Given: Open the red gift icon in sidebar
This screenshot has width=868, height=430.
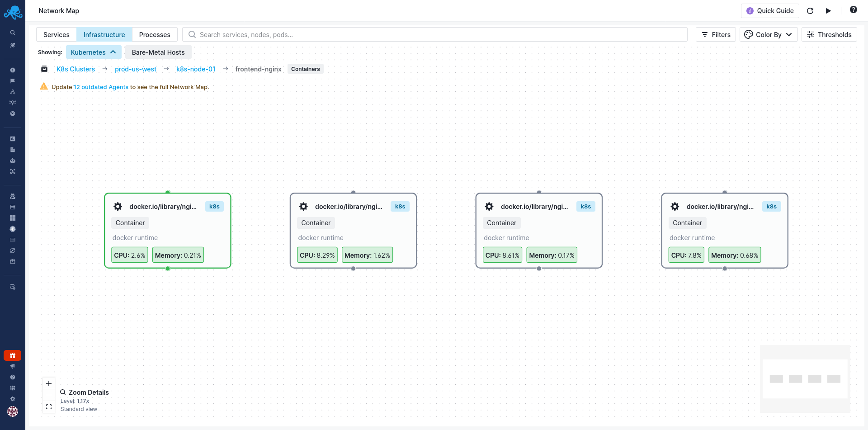Looking at the screenshot, I should pos(13,355).
